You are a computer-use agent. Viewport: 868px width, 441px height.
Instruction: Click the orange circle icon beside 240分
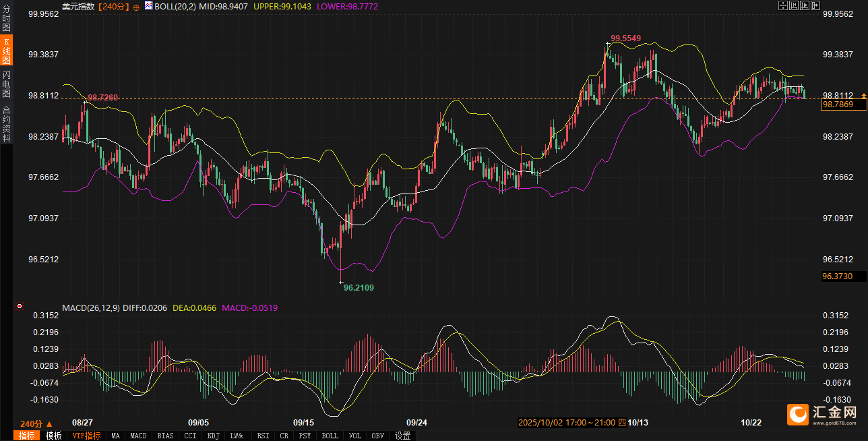(x=137, y=6)
